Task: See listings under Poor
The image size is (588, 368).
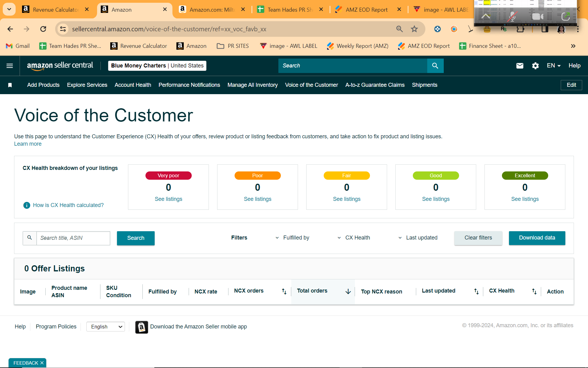Action: click(258, 199)
